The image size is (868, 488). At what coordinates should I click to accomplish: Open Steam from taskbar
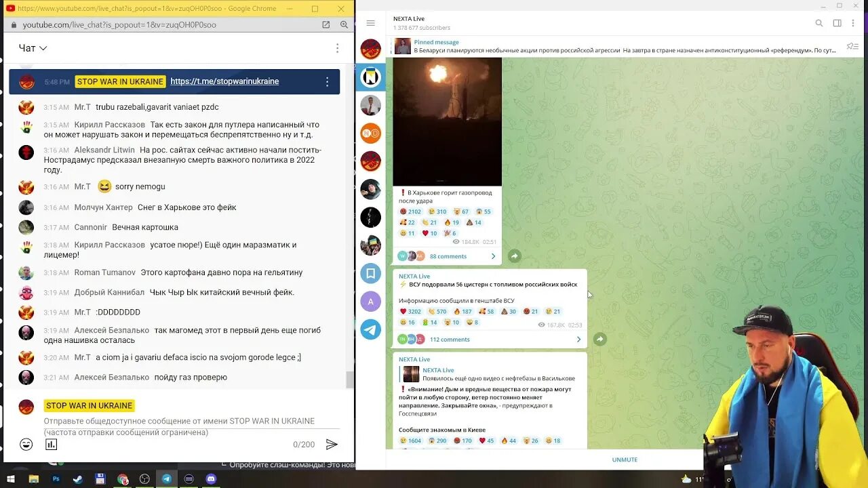point(77,479)
